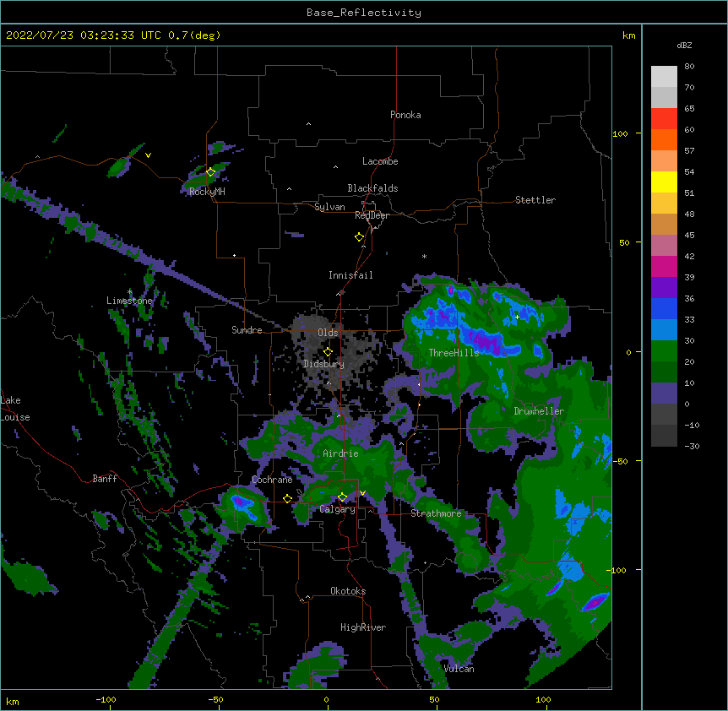
Task: Click the Sundre town label
Action: click(247, 330)
